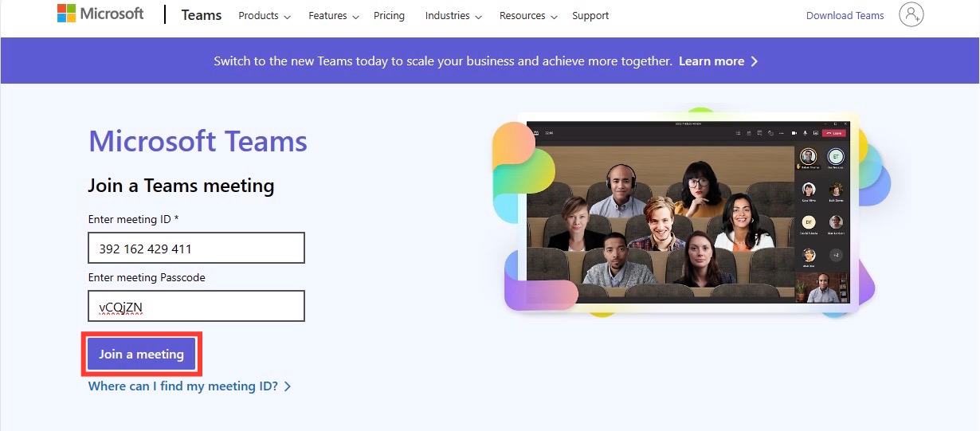Image resolution: width=980 pixels, height=431 pixels.
Task: Click the Join a Teams meeting heading
Action: [181, 186]
